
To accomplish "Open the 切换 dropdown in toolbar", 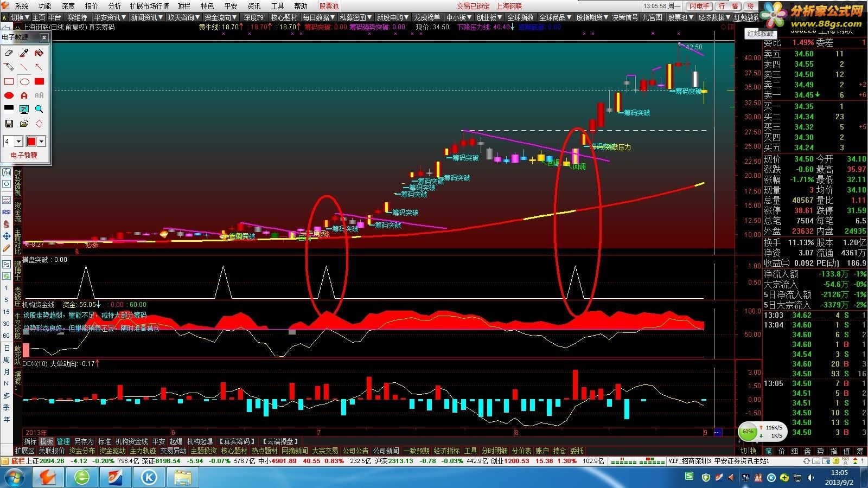I will coord(20,17).
